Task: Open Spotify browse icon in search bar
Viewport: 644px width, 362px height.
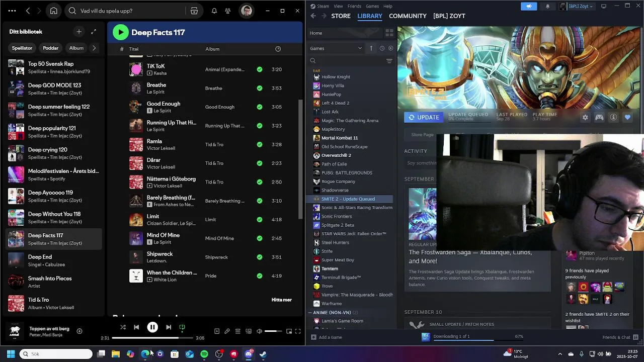Action: (x=194, y=11)
